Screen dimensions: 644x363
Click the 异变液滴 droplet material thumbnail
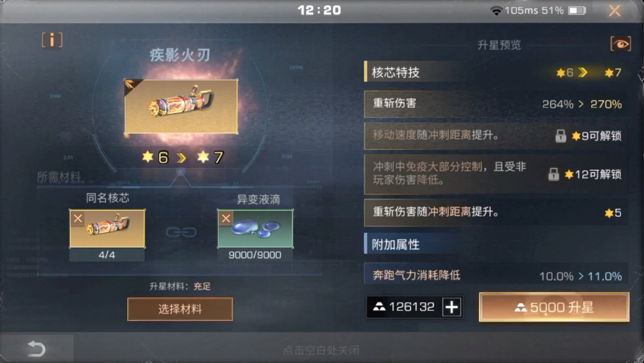(x=255, y=229)
